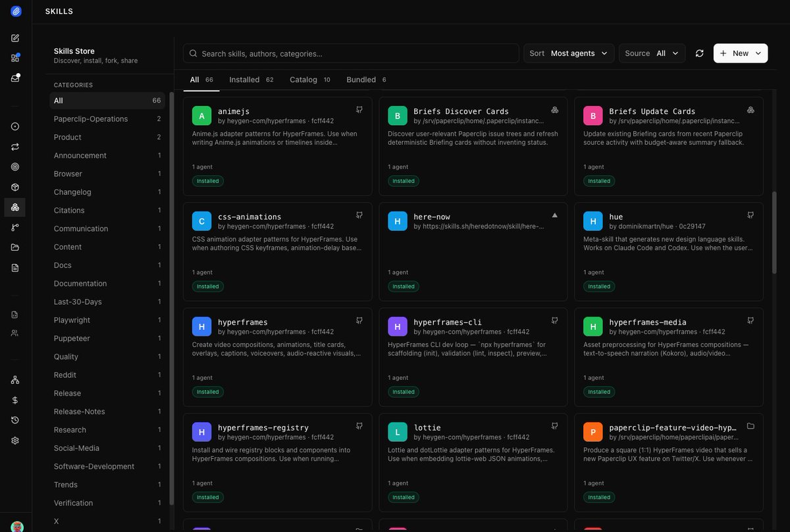Open the projects cube sidebar icon

click(15, 187)
